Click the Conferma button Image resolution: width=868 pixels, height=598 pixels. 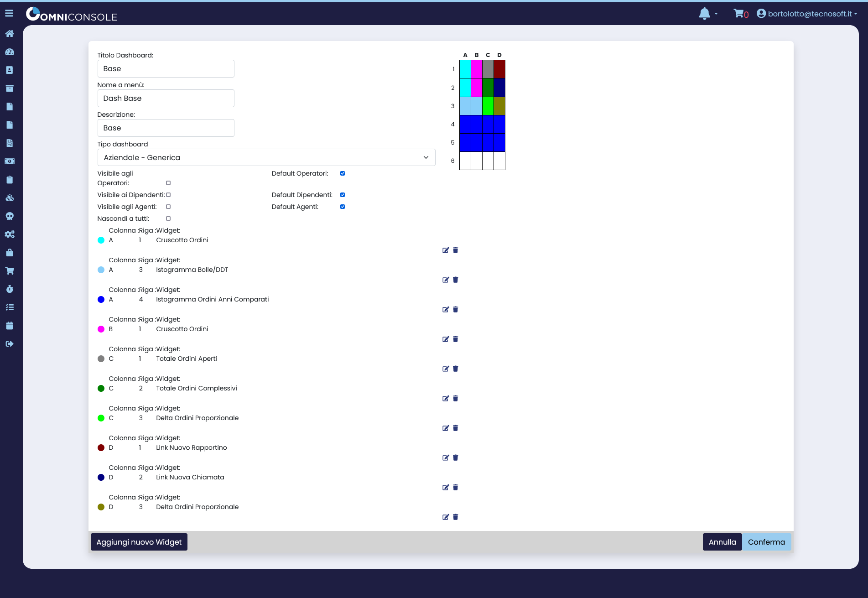tap(766, 542)
